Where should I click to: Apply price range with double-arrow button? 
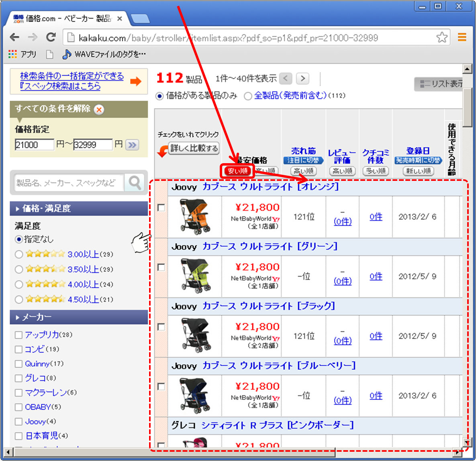tap(132, 145)
